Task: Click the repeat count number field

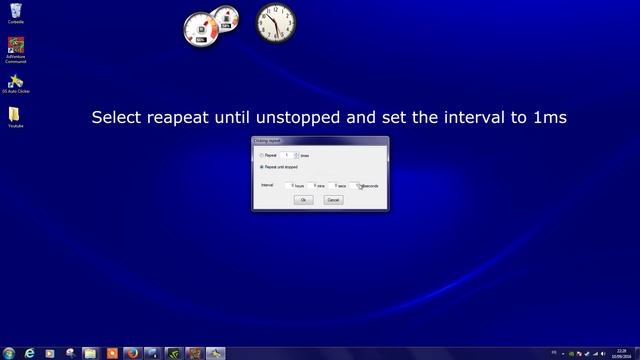Action: point(287,156)
